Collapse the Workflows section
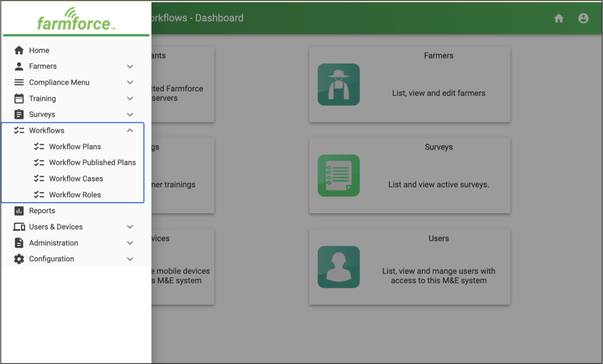This screenshot has height=364, width=603. [x=130, y=130]
